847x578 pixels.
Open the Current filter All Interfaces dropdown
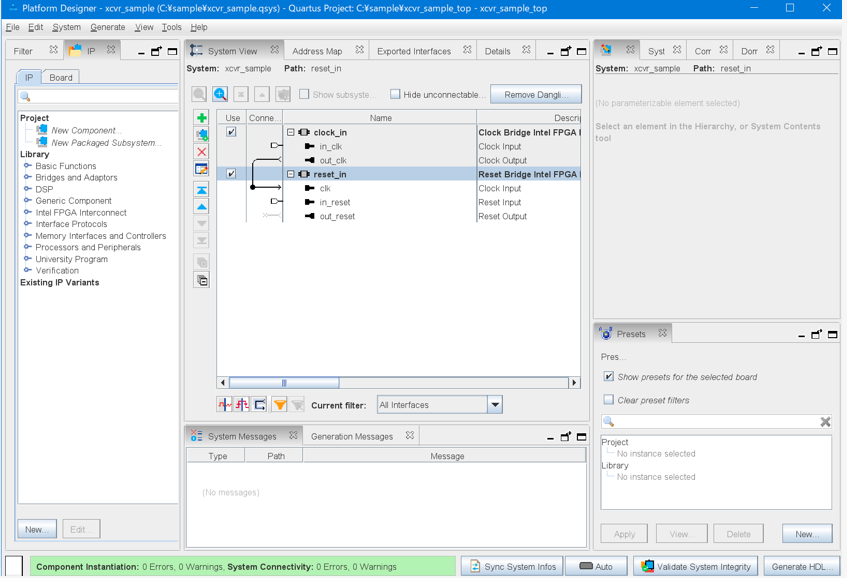(494, 405)
